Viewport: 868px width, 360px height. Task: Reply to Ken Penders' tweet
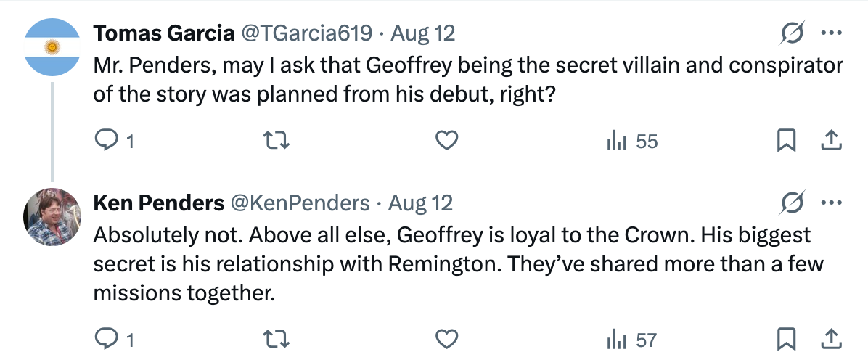point(113,339)
